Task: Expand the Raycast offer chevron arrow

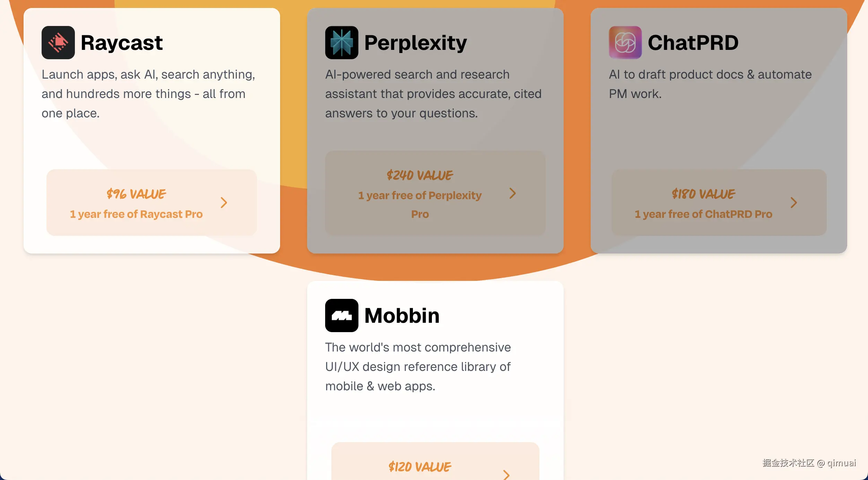Action: pyautogui.click(x=224, y=203)
